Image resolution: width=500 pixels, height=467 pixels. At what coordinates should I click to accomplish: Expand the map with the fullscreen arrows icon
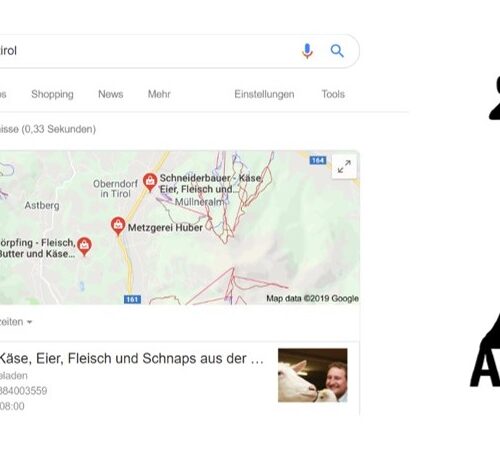344,167
